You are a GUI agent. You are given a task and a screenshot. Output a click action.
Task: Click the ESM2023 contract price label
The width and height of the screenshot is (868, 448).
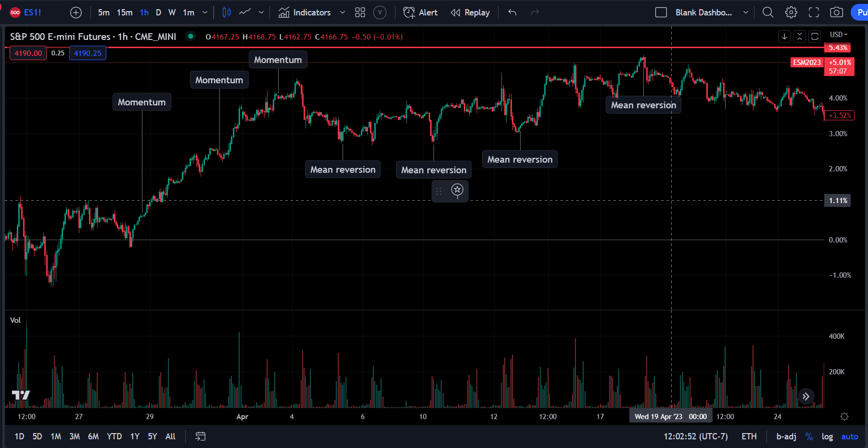(x=807, y=63)
